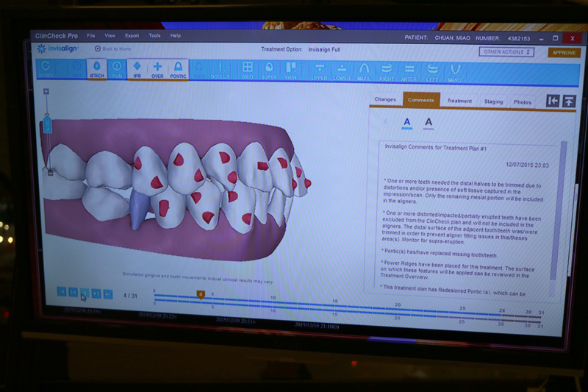Screen dimensions: 588x392
Task: Step forward one stage
Action: click(96, 293)
